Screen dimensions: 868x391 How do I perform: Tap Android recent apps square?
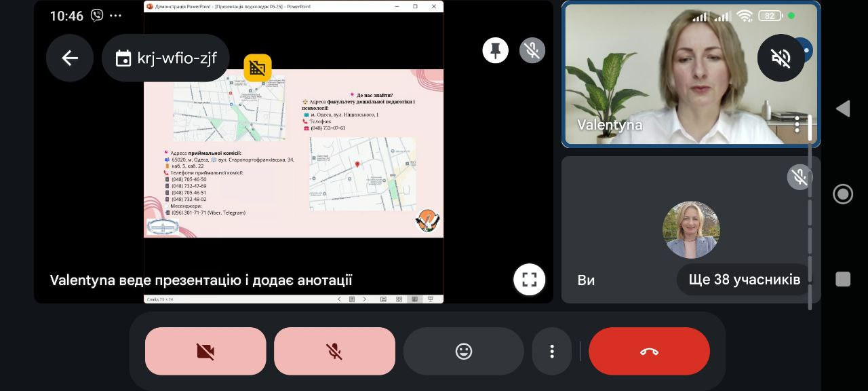[843, 279]
